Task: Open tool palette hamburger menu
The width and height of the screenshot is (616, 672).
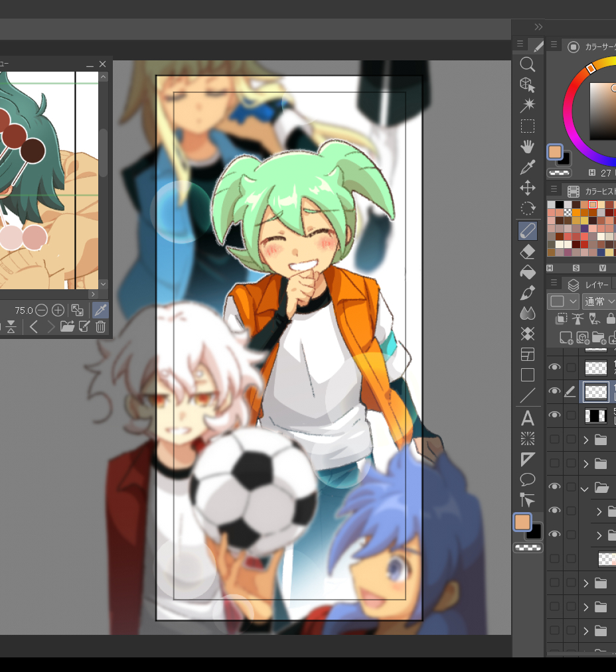Action: (x=520, y=44)
